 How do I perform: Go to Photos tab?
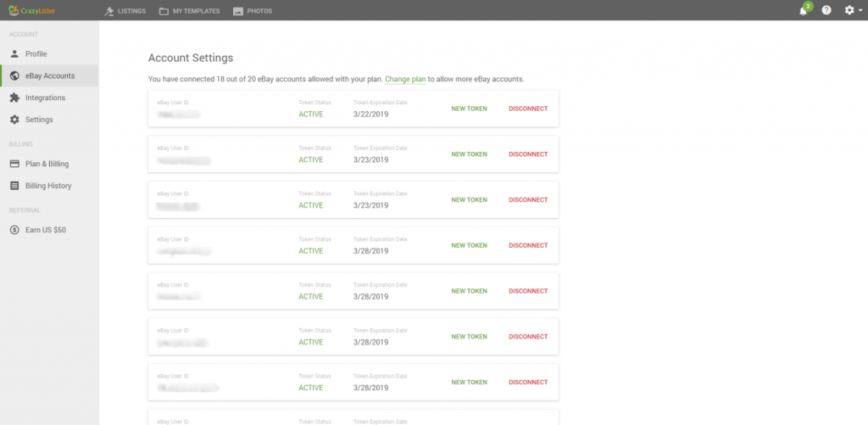pyautogui.click(x=259, y=10)
